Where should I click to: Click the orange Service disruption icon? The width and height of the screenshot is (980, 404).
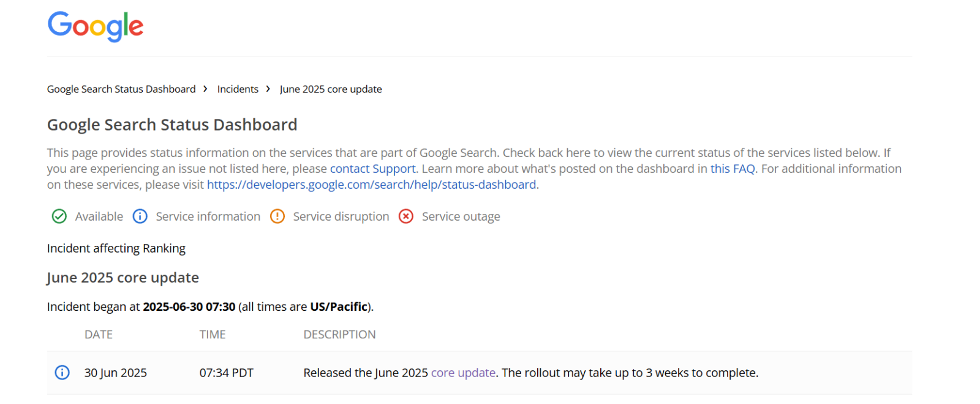pos(277,216)
